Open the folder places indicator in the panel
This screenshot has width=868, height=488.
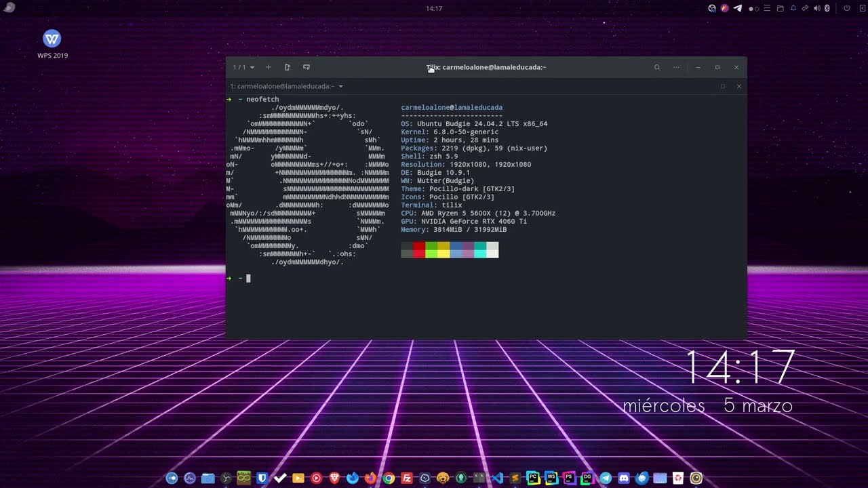pos(781,8)
